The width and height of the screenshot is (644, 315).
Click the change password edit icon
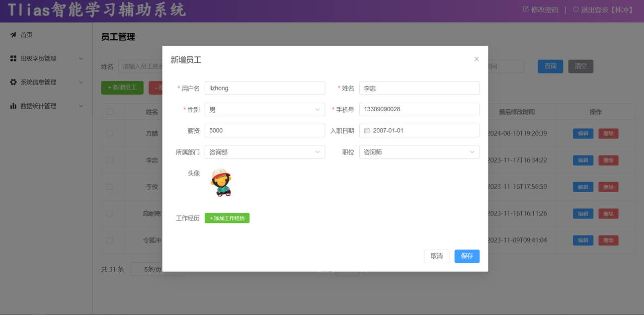526,9
